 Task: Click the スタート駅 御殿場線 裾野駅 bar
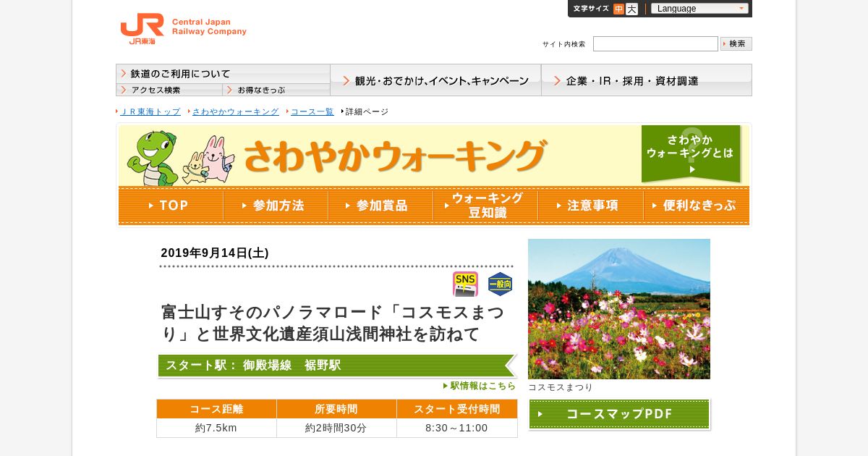pos(337,366)
